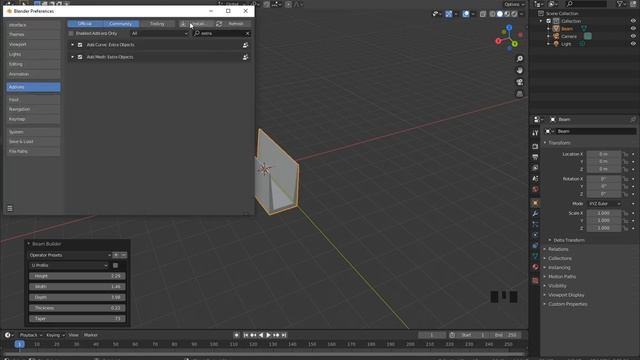This screenshot has height=360, width=640.
Task: Expand Add Curve: Extra Objects addon details
Action: coord(73,45)
